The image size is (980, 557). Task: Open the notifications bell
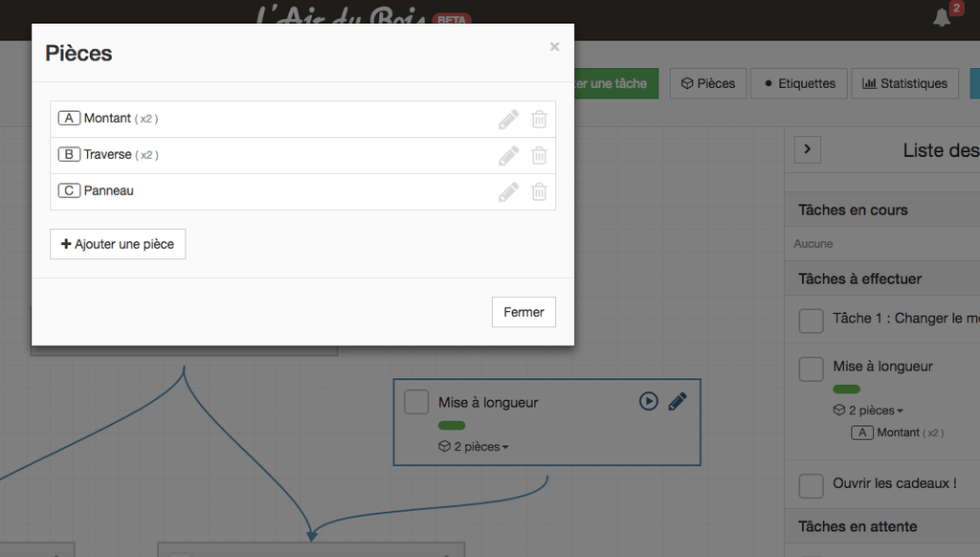942,17
